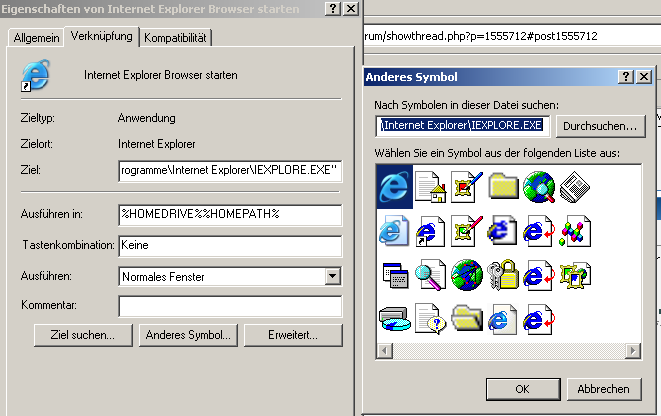Viewport: 661px width, 416px height.
Task: Choose the IE red-arrow icon in last row
Action: pyautogui.click(x=539, y=319)
